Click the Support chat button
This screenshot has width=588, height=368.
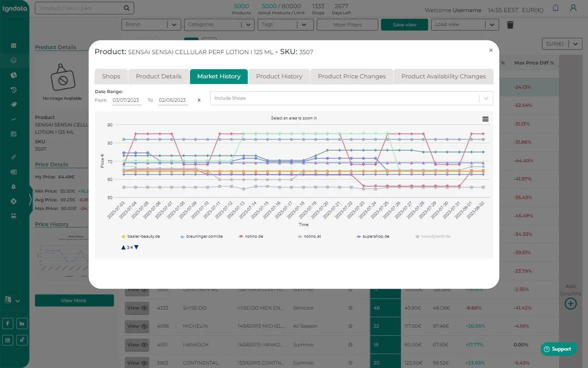[x=558, y=349]
